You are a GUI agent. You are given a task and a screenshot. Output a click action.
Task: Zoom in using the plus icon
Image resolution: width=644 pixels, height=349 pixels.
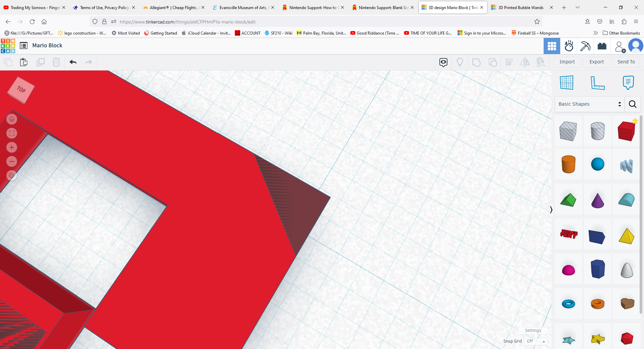[11, 147]
